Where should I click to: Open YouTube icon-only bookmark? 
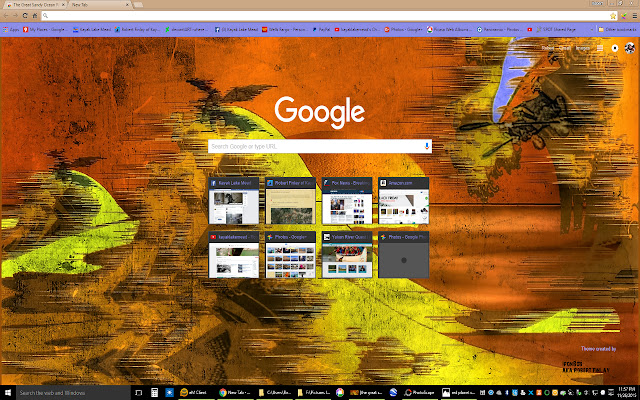point(529,29)
